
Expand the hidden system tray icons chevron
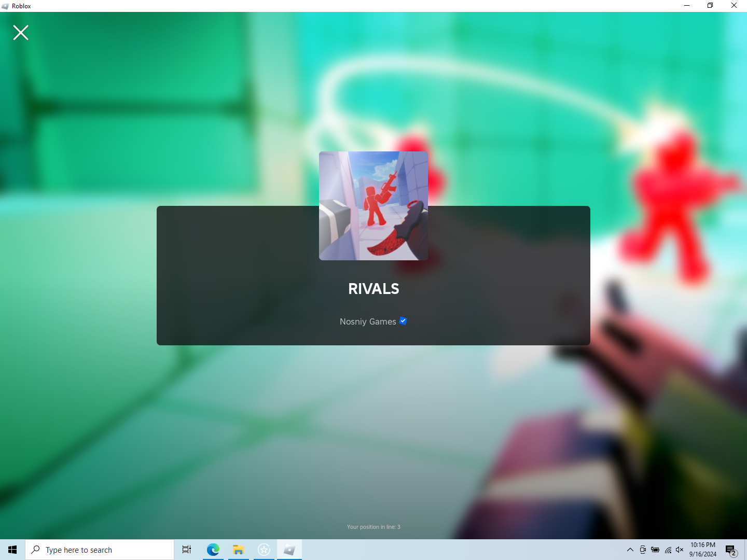pyautogui.click(x=630, y=550)
